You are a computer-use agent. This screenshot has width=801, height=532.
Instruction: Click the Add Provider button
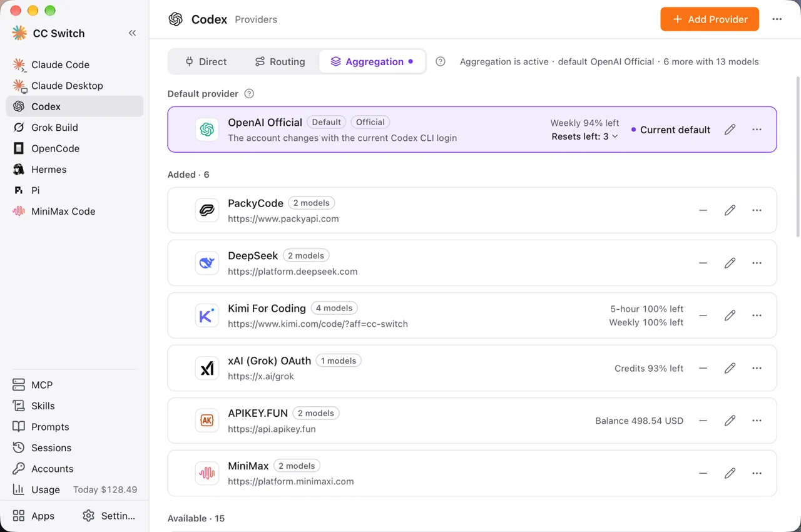710,19
